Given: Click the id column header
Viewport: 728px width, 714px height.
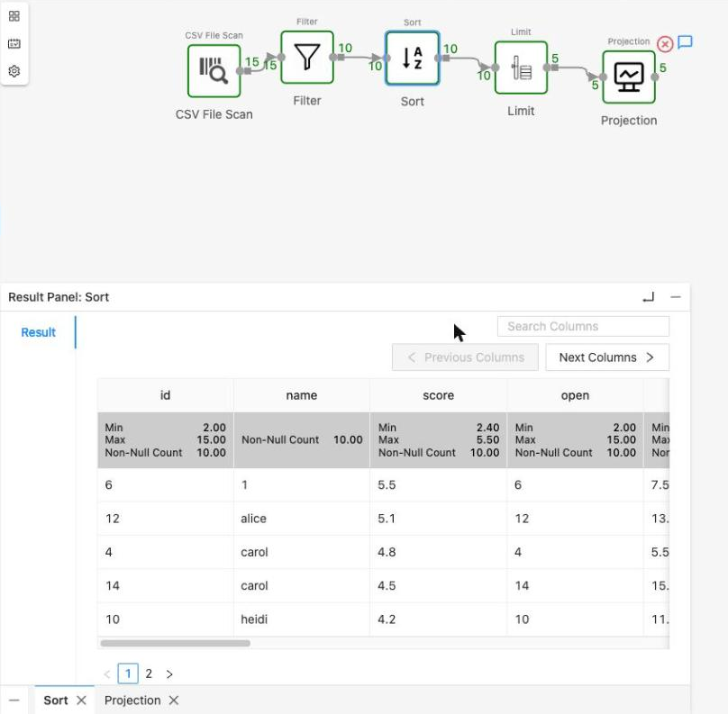Looking at the screenshot, I should click(x=165, y=395).
